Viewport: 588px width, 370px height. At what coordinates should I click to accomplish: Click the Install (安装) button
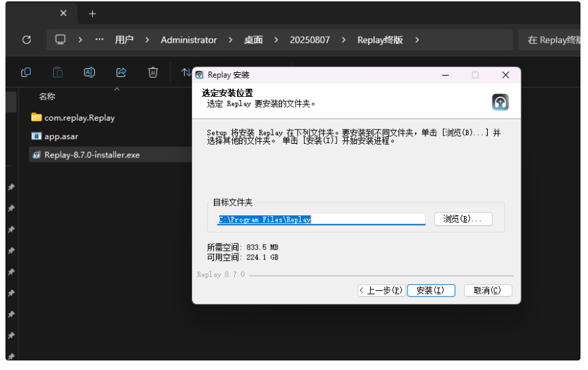431,290
